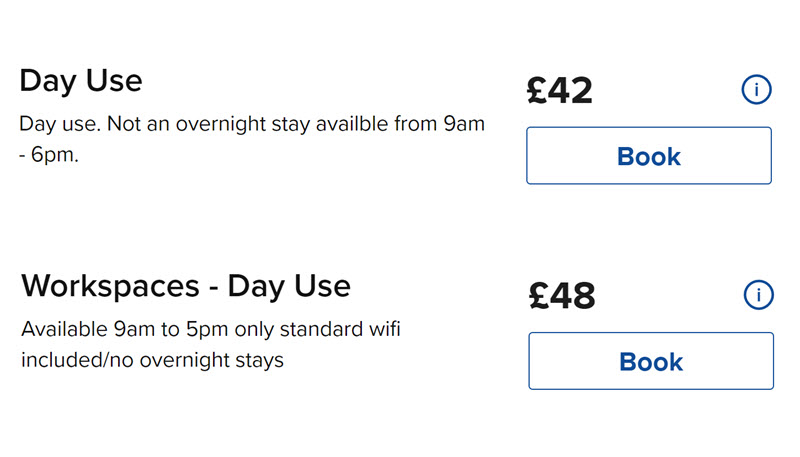
Task: Click the word "Workspaces" in second heading
Action: [110, 286]
